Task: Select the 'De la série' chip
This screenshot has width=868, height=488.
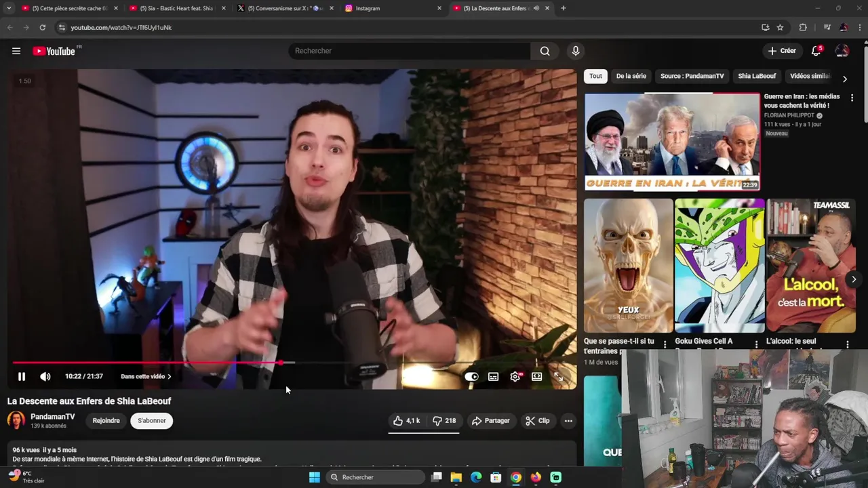Action: tap(631, 77)
